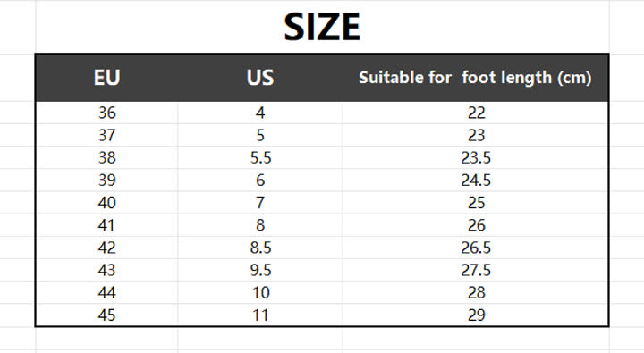
Task: Click the US size 9.5 cell
Action: pyautogui.click(x=260, y=270)
